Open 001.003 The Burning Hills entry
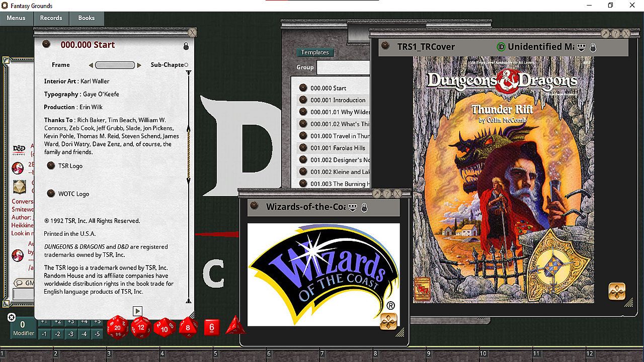This screenshot has height=362, width=644. [333, 184]
